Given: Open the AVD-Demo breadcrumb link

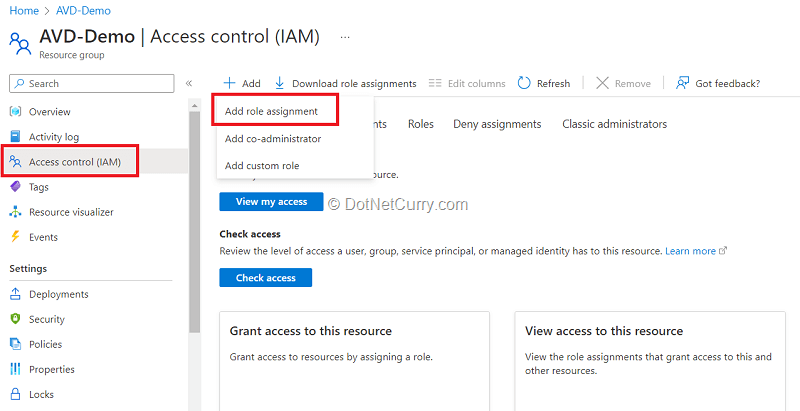Looking at the screenshot, I should (83, 10).
